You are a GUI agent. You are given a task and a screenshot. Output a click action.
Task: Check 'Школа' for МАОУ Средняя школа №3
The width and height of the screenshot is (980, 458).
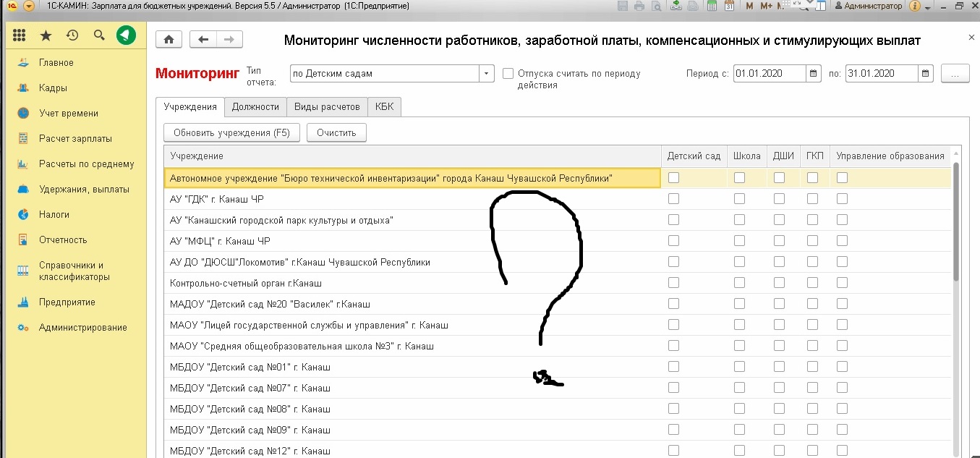739,346
